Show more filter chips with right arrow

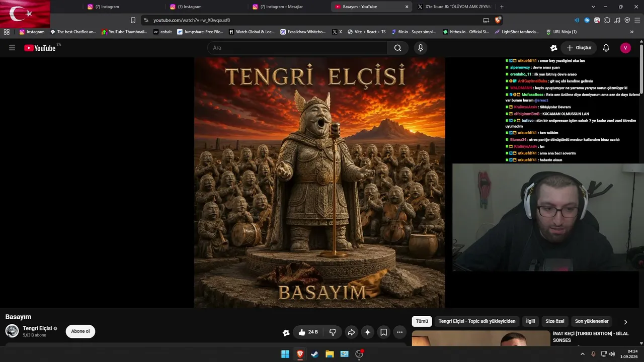coord(625,322)
